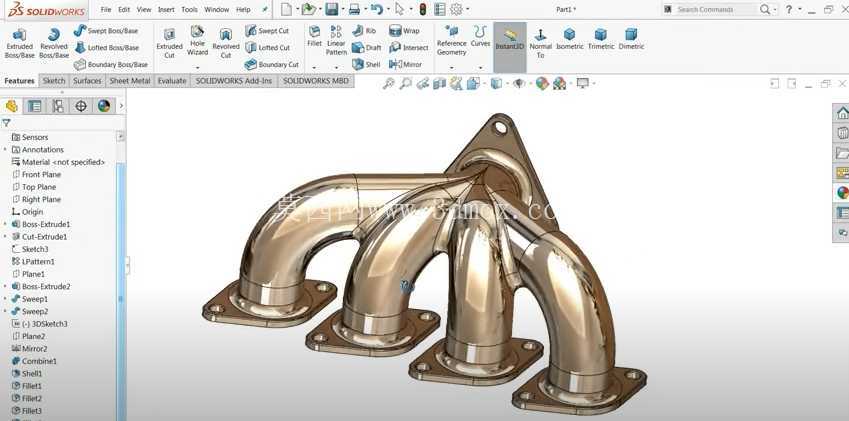849x421 pixels.
Task: Open the FeatureManager design tree tab
Action: pos(12,106)
